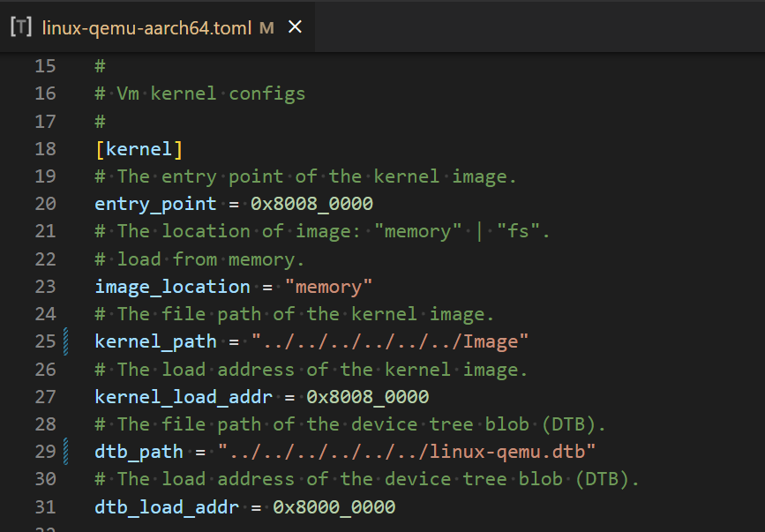Click the git change marker beside line 25
Viewport: 765px width, 532px height.
66,341
